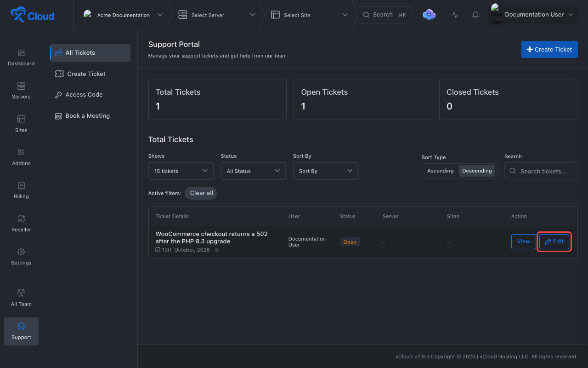Open the Sites sidebar section

21,124
